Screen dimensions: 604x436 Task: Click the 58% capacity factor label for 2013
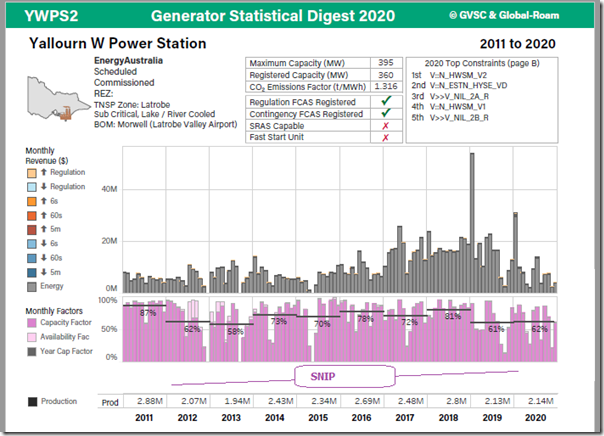[x=235, y=331]
